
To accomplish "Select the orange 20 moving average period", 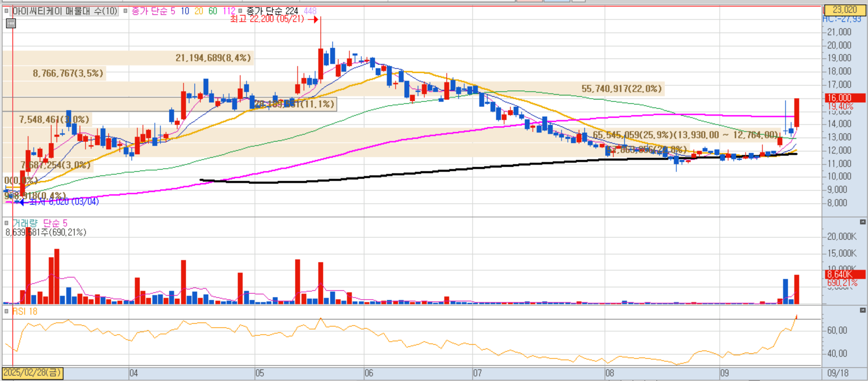I will coord(199,11).
